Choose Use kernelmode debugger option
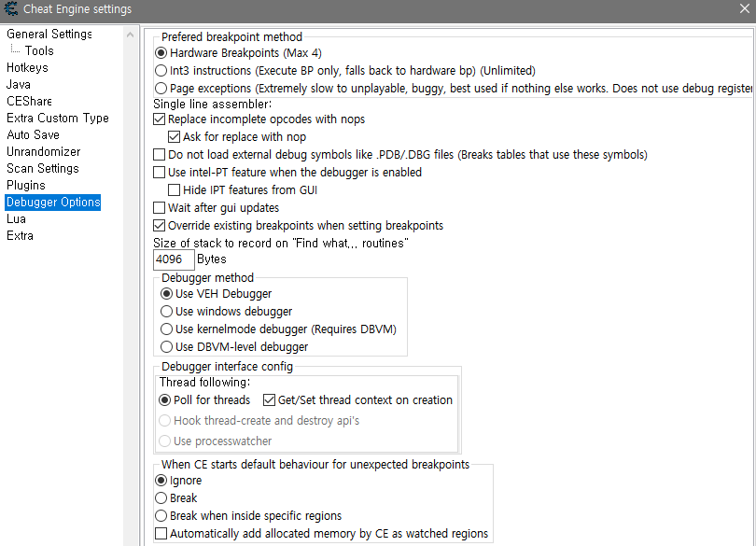 [167, 329]
